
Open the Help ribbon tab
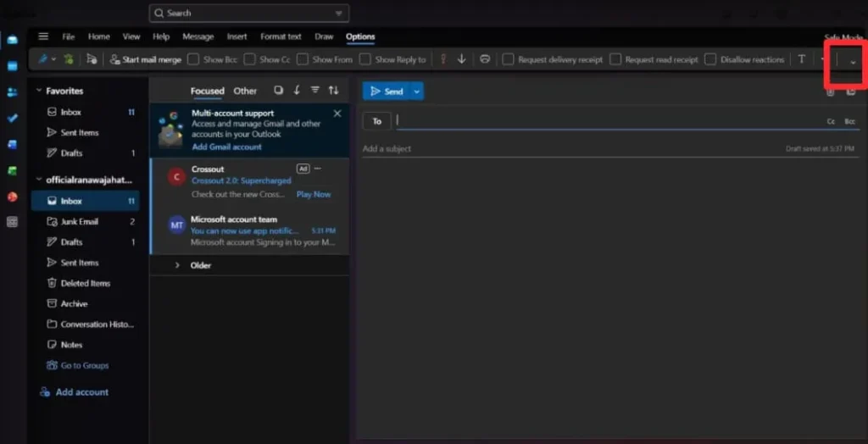point(161,36)
